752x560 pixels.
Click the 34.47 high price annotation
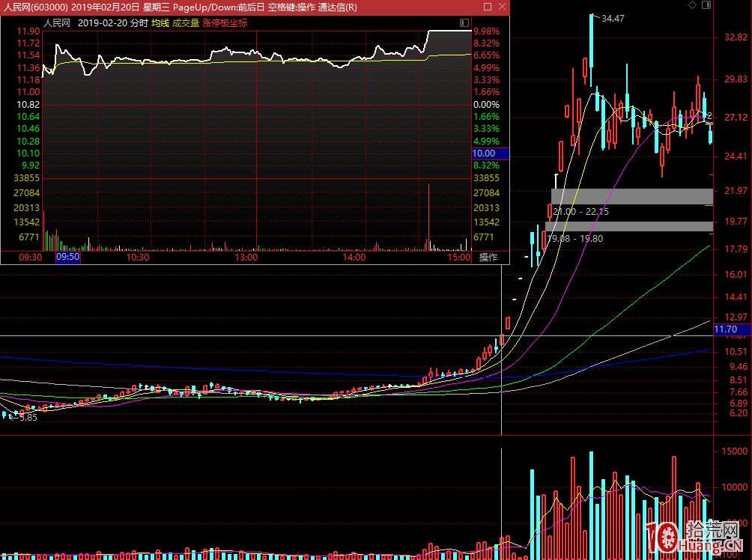point(613,19)
